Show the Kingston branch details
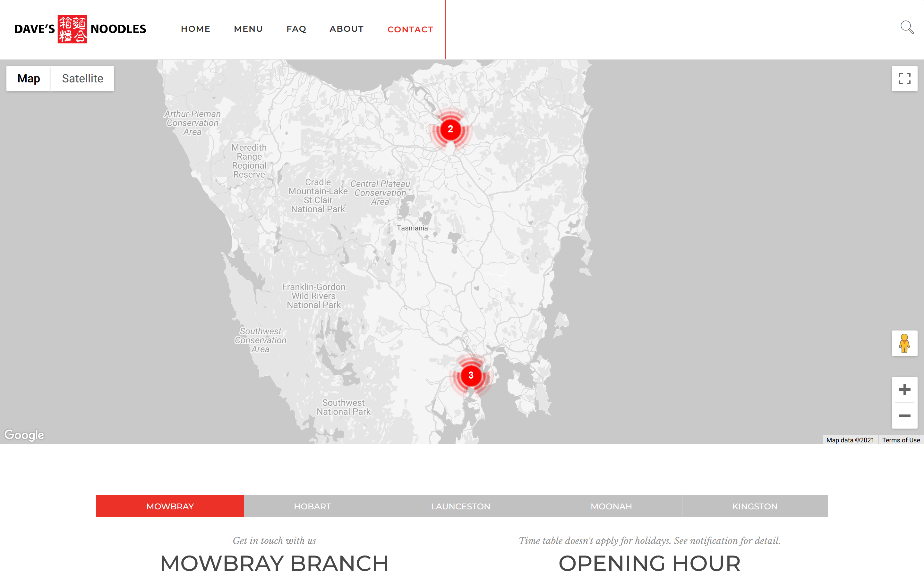Image resolution: width=924 pixels, height=577 pixels. (755, 506)
